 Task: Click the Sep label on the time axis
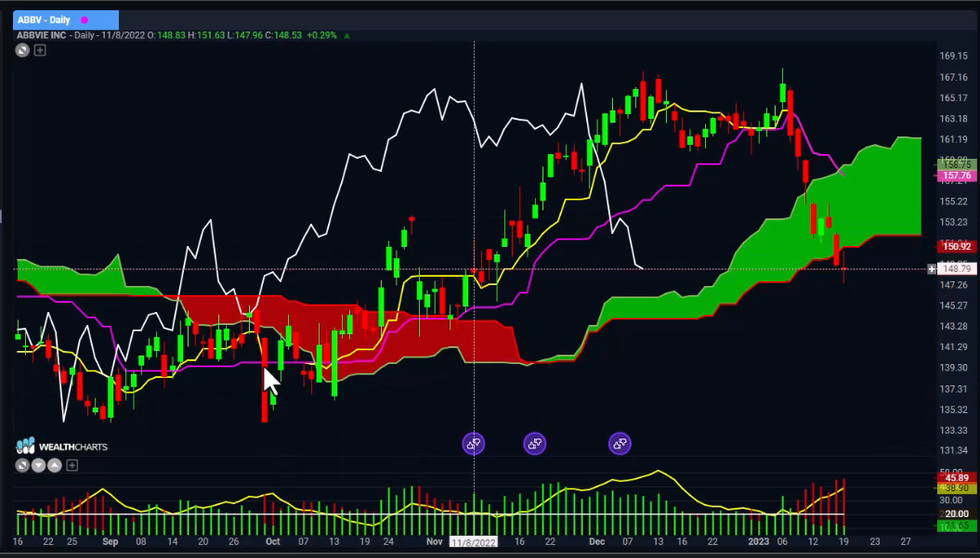(110, 542)
